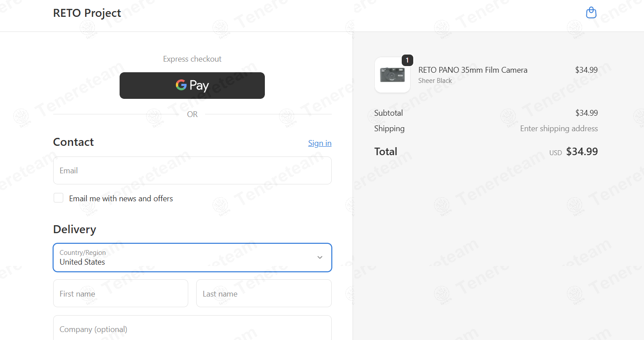Click the Enter shipping address text
This screenshot has height=340, width=644.
point(559,129)
